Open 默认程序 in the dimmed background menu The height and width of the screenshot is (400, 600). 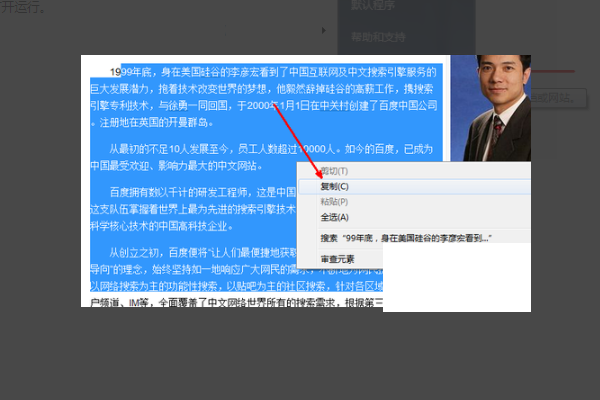tap(373, 5)
